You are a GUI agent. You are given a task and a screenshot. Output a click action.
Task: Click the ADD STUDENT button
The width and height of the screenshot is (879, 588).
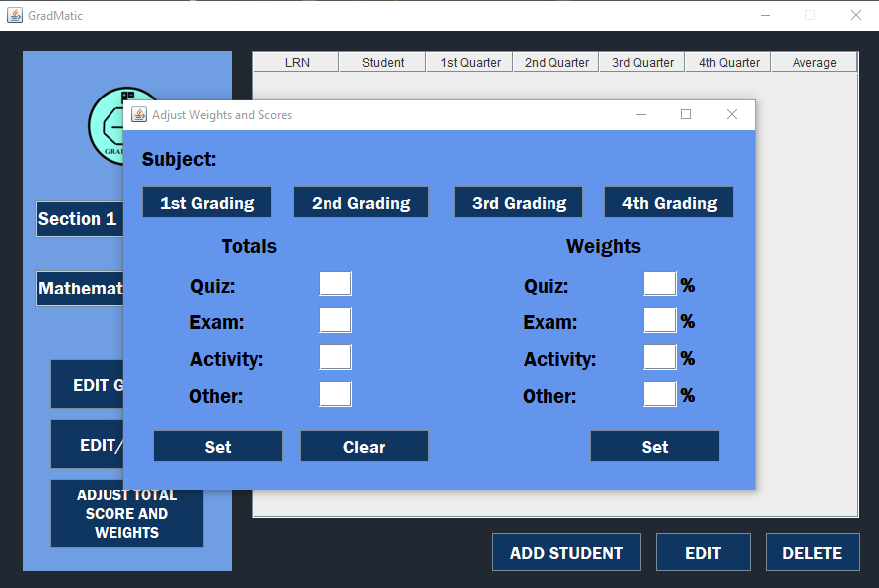point(565,552)
